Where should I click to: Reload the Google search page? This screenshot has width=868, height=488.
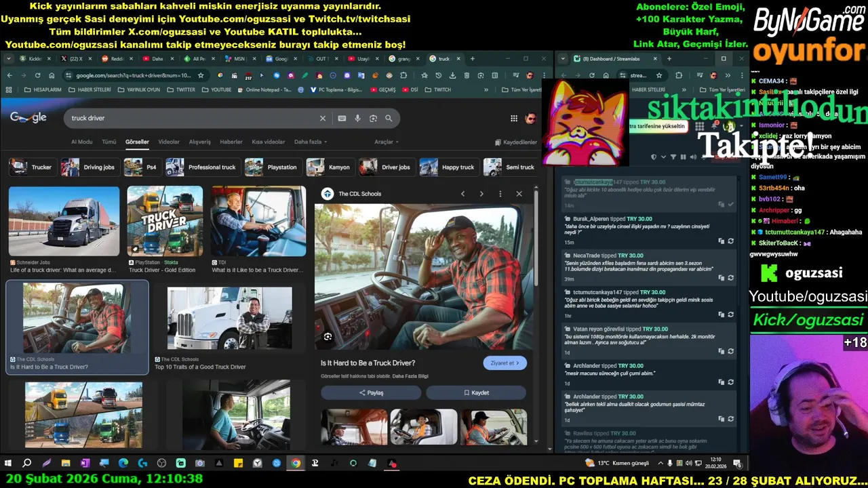pyautogui.click(x=37, y=75)
